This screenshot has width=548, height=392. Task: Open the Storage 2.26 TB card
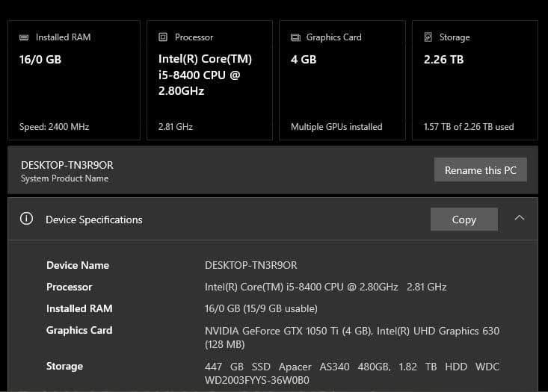pos(475,81)
